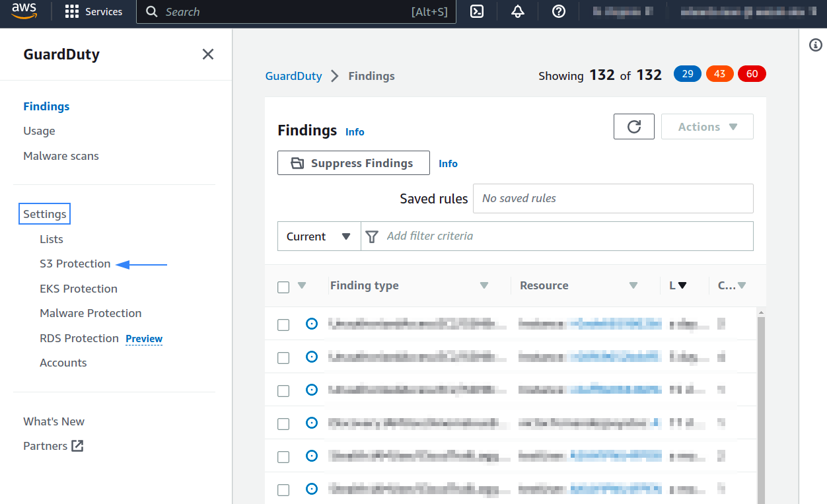Open the Actions dropdown
This screenshot has height=504, width=827.
tap(707, 127)
